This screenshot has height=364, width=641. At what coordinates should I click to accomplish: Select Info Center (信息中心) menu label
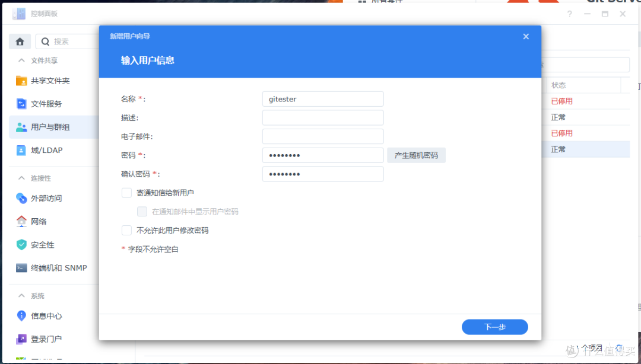[46, 316]
